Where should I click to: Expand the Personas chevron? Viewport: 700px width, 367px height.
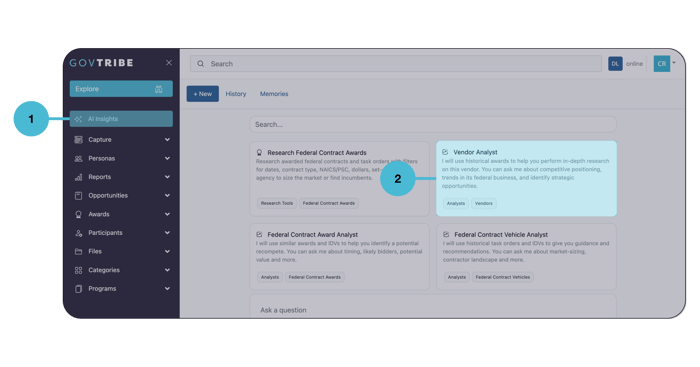click(x=167, y=158)
